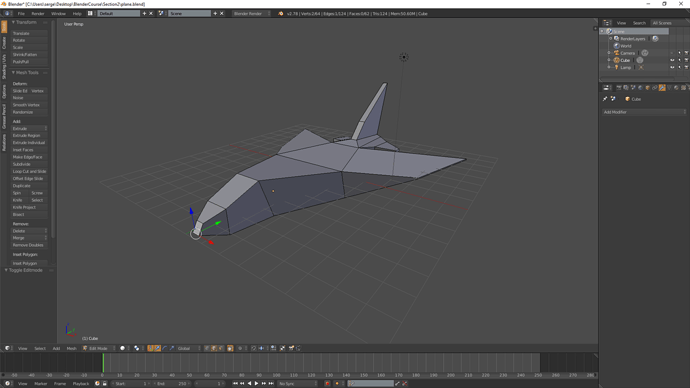Click the scene browse icon
The width and height of the screenshot is (690, 388).
coord(161,14)
